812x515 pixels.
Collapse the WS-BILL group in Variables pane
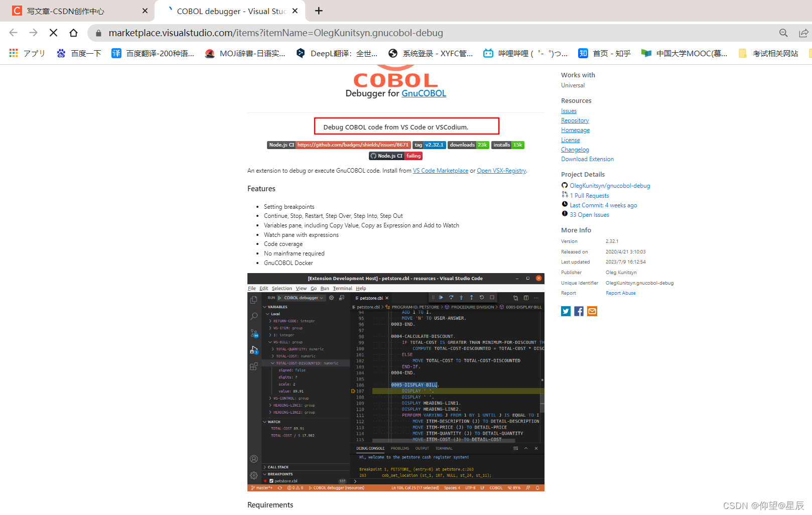[269, 342]
